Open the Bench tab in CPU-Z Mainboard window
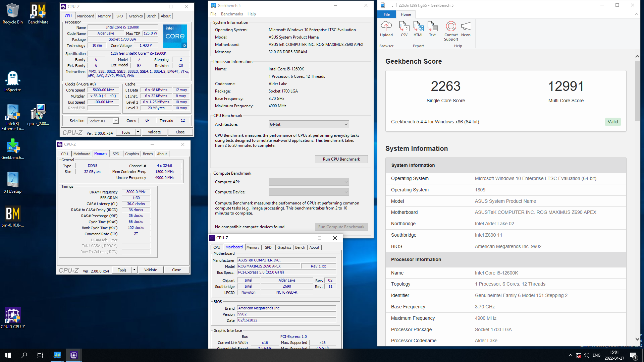 (x=300, y=247)
